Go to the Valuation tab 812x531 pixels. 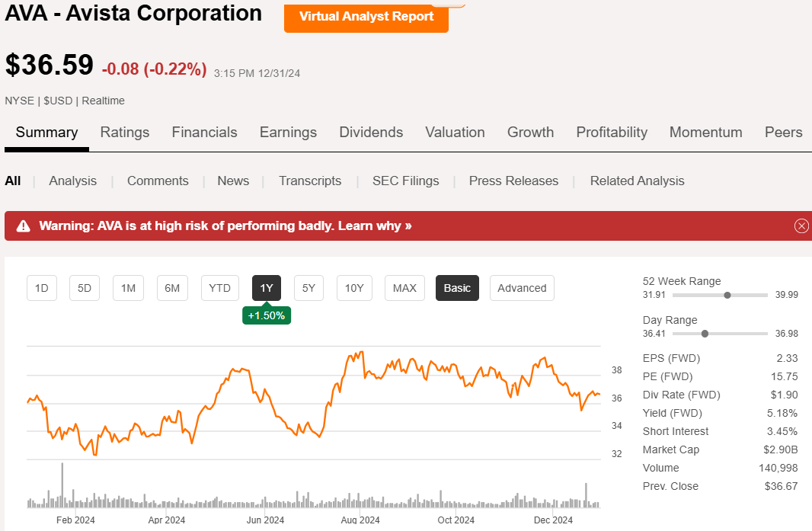[455, 132]
